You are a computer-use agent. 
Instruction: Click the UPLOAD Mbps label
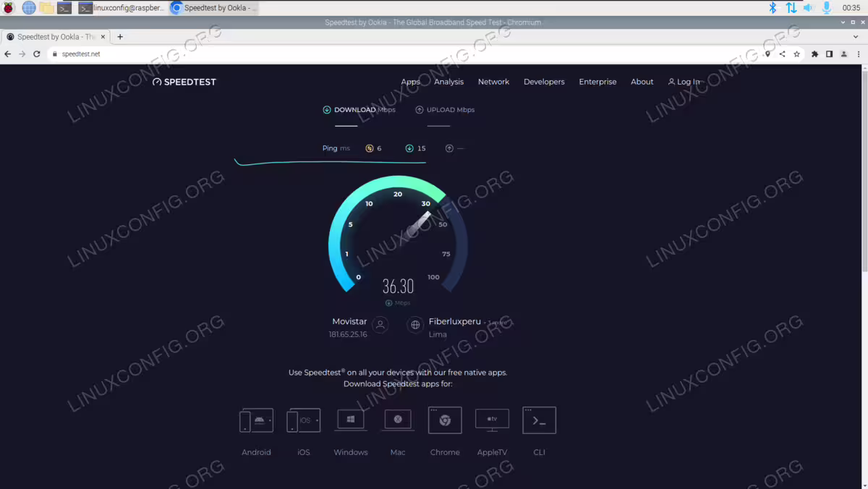[x=445, y=110]
